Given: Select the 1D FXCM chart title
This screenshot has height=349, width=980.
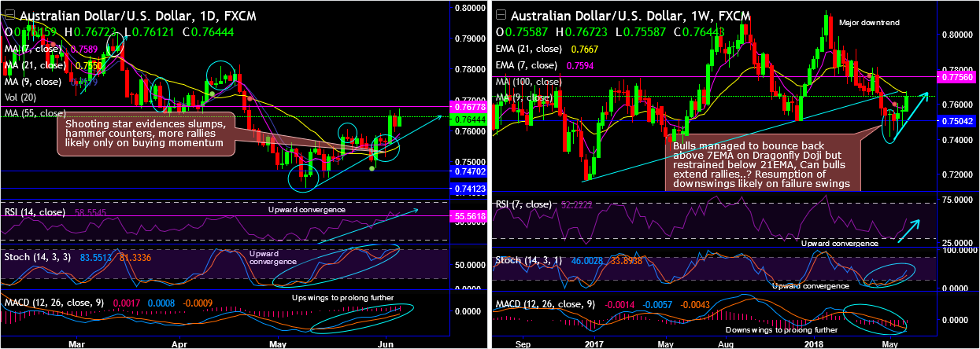Looking at the screenshot, I should coord(138,16).
